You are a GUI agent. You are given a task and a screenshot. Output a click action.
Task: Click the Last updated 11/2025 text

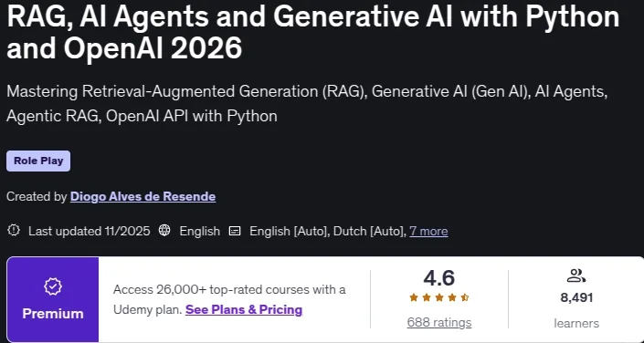pos(90,232)
